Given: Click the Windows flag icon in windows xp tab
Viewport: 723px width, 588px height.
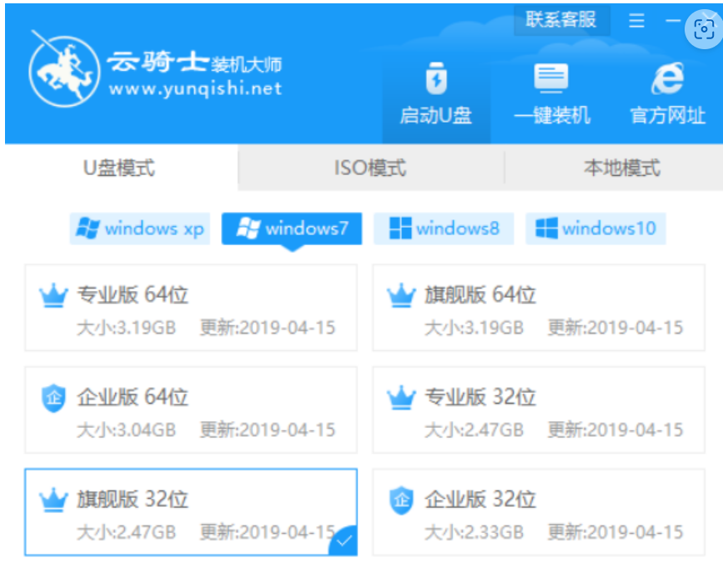Looking at the screenshot, I should coord(88,229).
